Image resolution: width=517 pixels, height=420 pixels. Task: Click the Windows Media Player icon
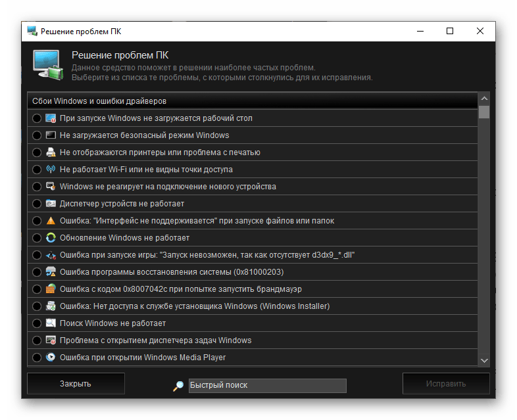point(51,358)
